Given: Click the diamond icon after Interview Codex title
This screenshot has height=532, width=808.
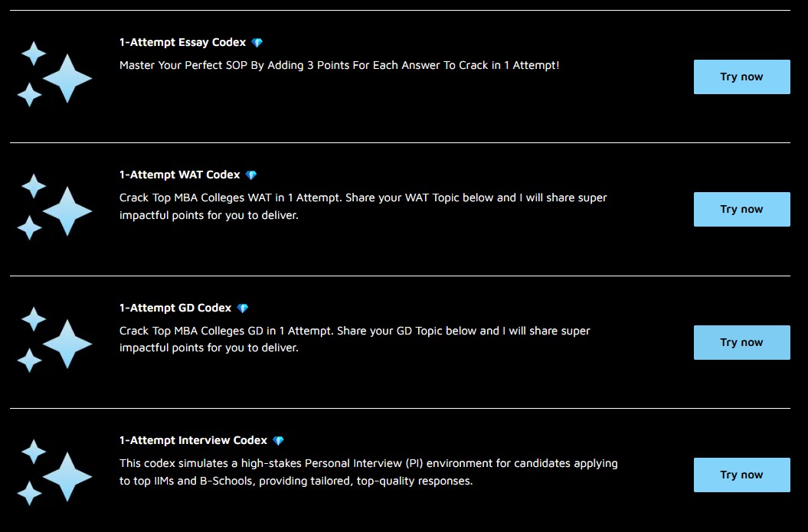Looking at the screenshot, I should point(279,441).
